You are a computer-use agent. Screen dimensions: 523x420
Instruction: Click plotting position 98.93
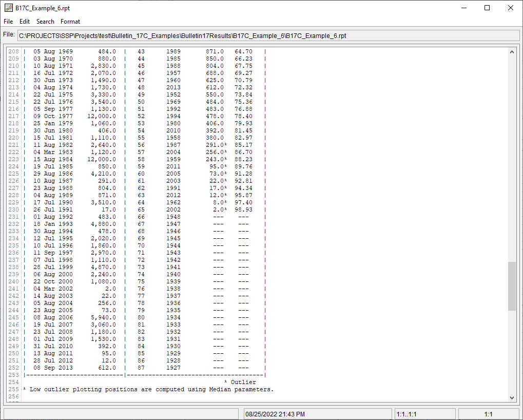[x=243, y=209]
